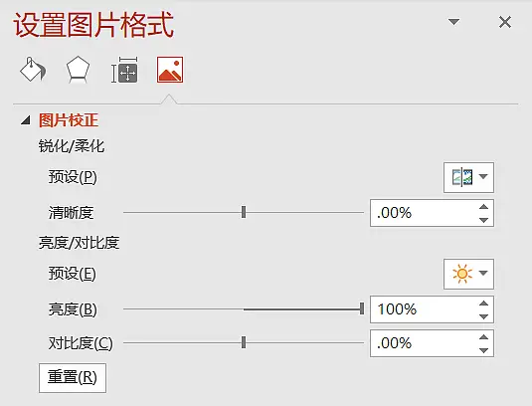Expand the brightness preset dropdown arrow
This screenshot has height=406, width=532.
click(x=483, y=273)
